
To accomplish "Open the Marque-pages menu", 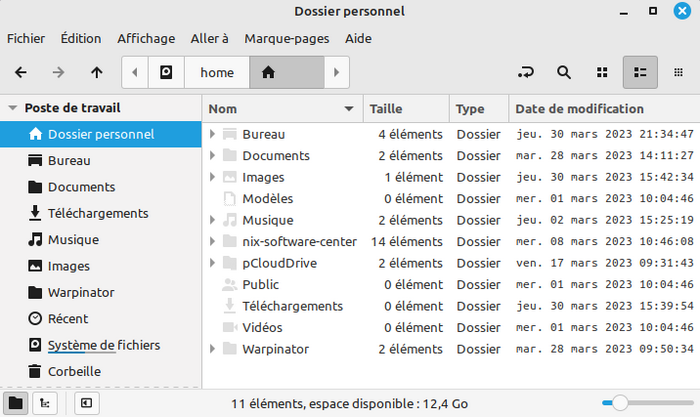I will [288, 38].
